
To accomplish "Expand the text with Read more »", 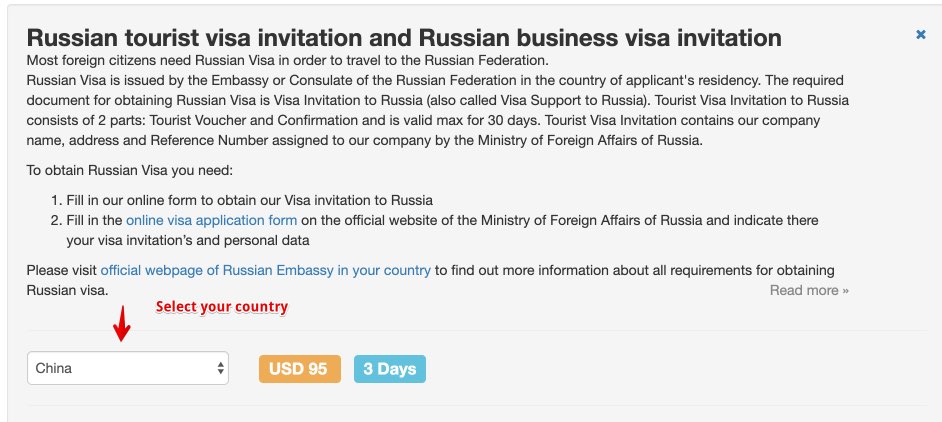I will click(809, 290).
